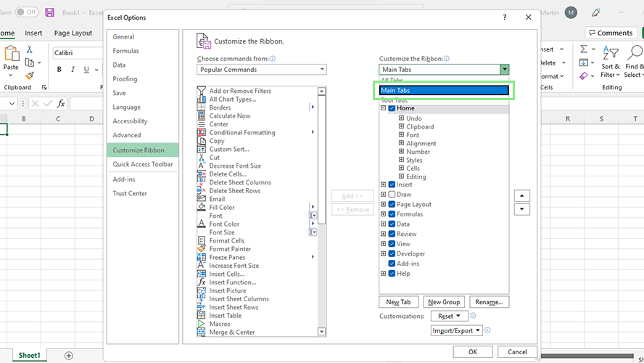This screenshot has height=363, width=644.
Task: Click the Move Down arrow button
Action: (522, 209)
